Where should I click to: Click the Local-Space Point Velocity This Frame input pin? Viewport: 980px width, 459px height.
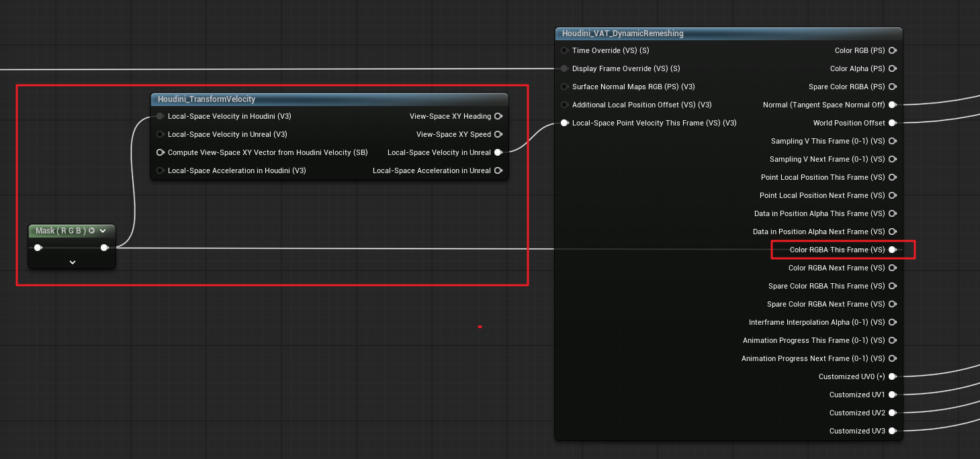pyautogui.click(x=564, y=123)
